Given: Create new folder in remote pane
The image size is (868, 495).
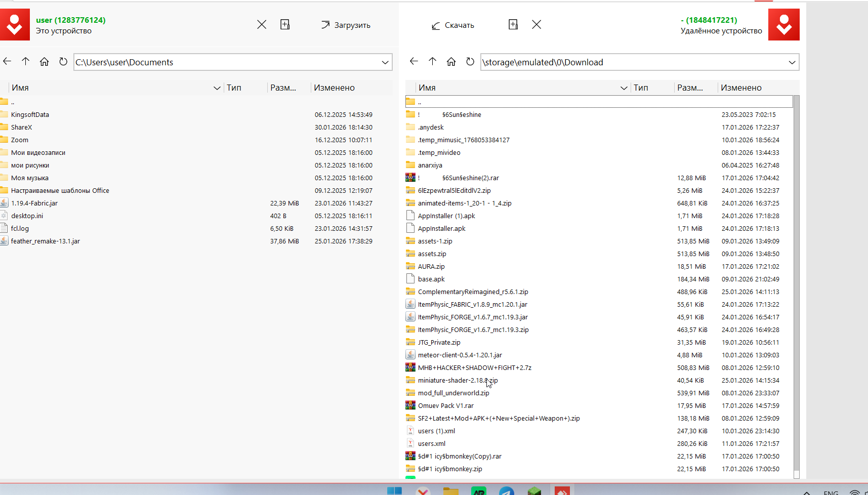Looking at the screenshot, I should [513, 25].
